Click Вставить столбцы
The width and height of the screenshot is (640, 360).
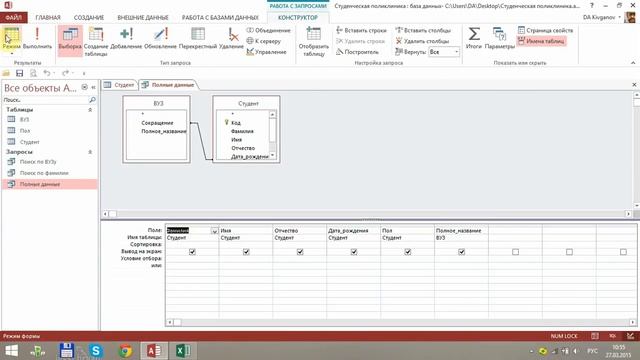[x=423, y=30]
